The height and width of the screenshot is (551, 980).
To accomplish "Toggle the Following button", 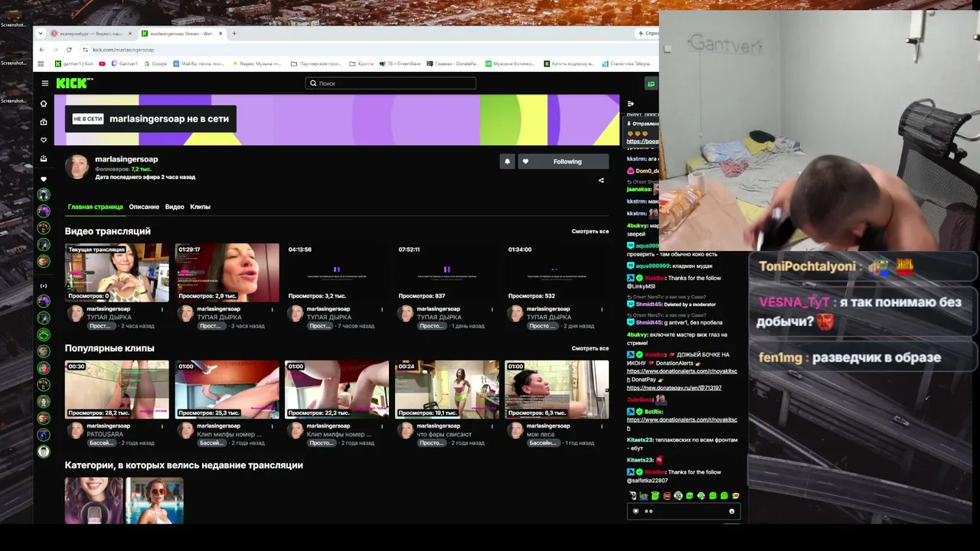I will pos(563,161).
